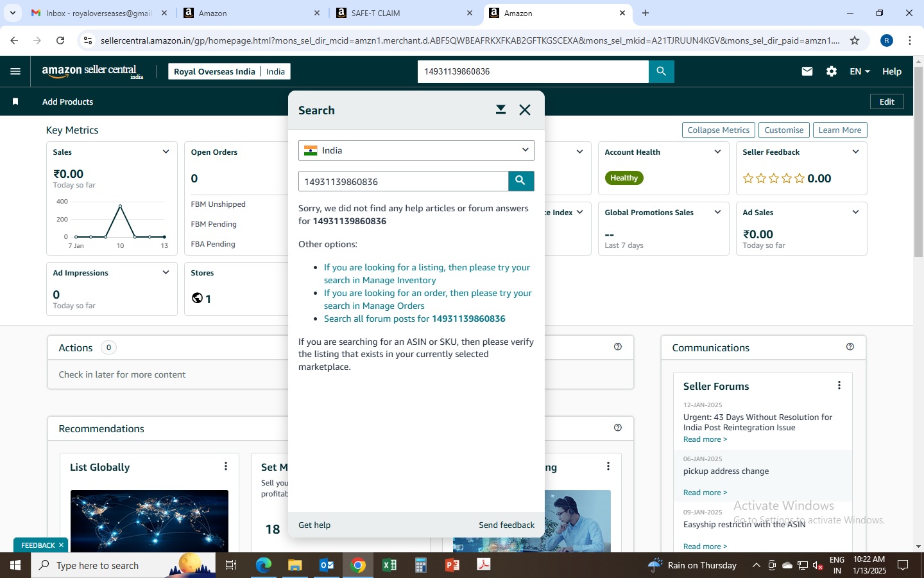Reload the page in Chrome

coord(60,40)
